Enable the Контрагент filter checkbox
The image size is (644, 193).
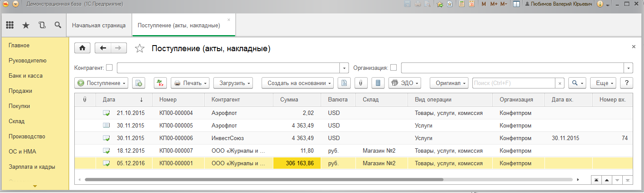[x=109, y=68]
